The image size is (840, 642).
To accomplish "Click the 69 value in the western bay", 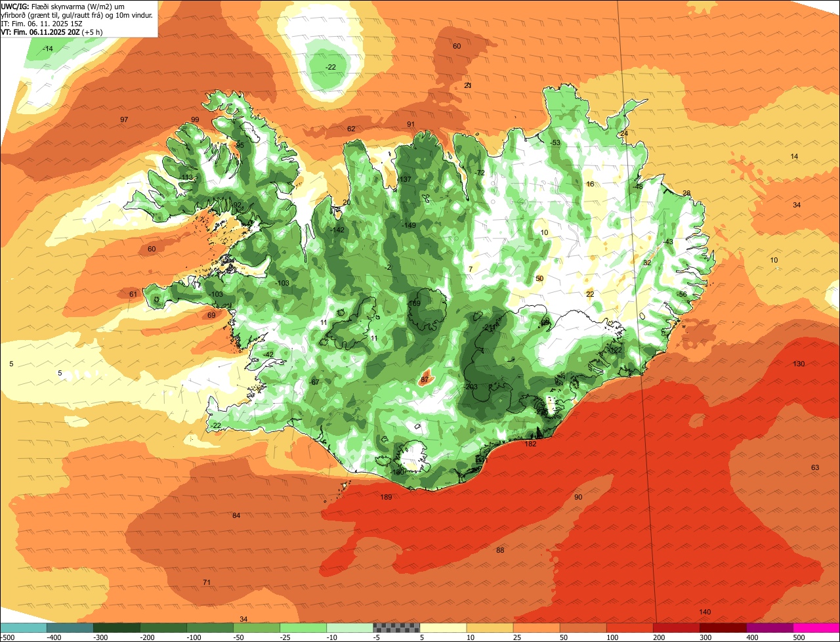I will coord(211,315).
